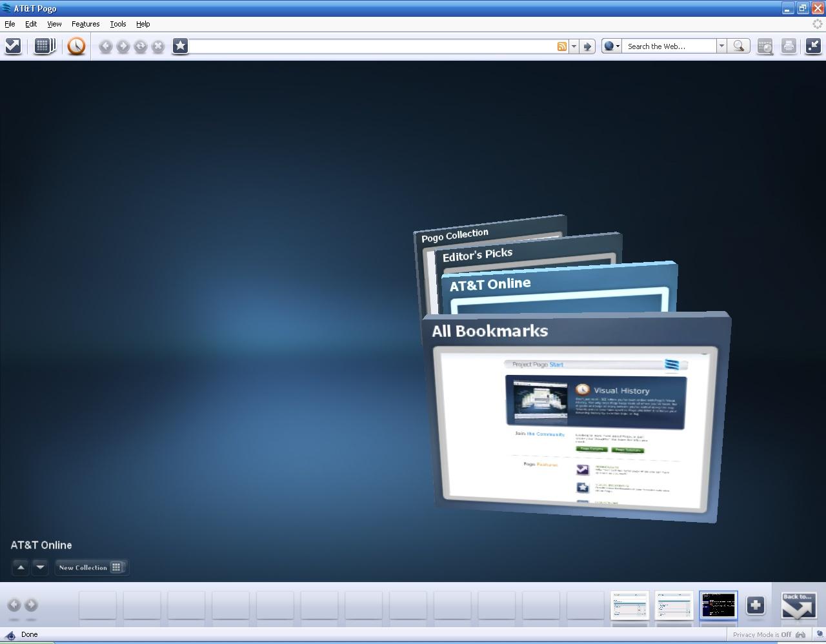826x644 pixels.
Task: Open the Features menu
Action: 85,24
